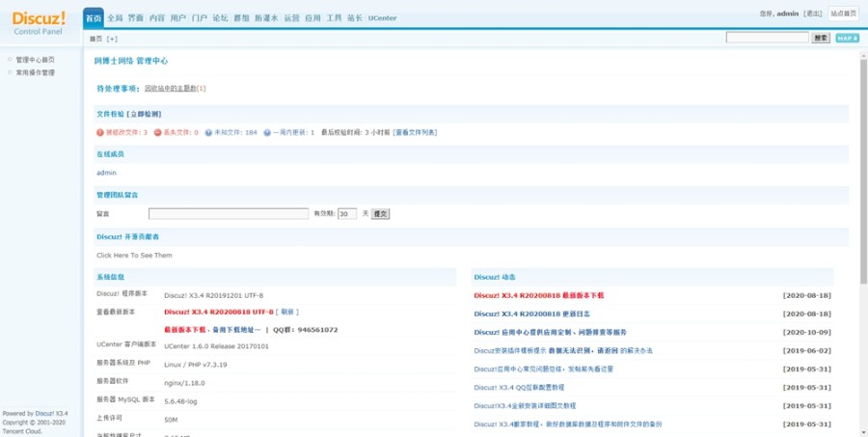Open the 全局 menu
This screenshot has width=868, height=437.
[x=115, y=17]
